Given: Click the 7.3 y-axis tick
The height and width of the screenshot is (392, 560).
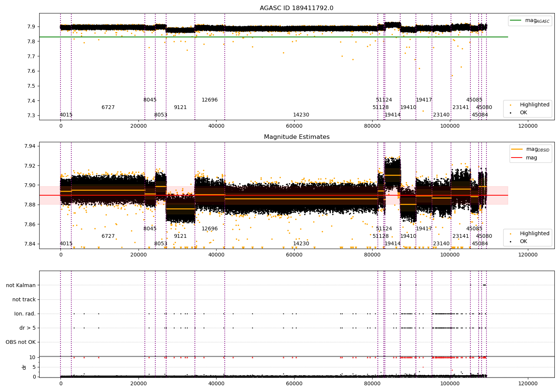Looking at the screenshot, I should click(31, 115).
